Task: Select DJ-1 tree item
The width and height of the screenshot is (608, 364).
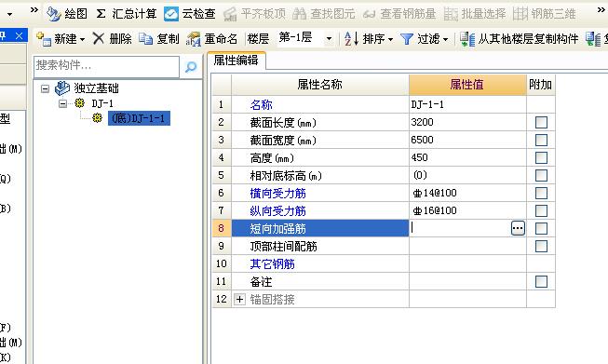Action: coord(102,103)
